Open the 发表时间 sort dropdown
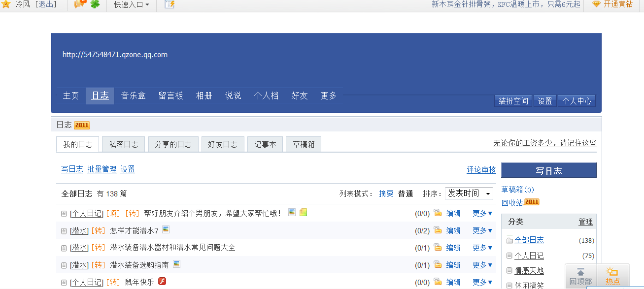 click(x=469, y=193)
